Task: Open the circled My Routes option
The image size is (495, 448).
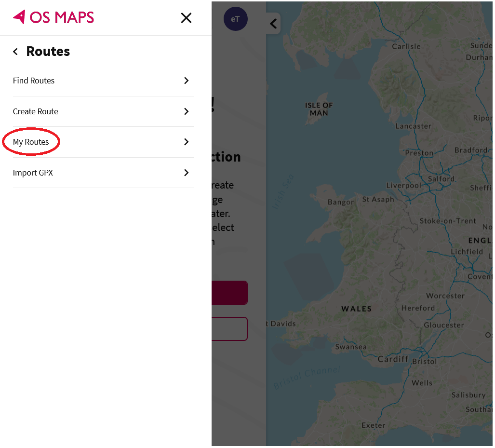Action: point(31,142)
